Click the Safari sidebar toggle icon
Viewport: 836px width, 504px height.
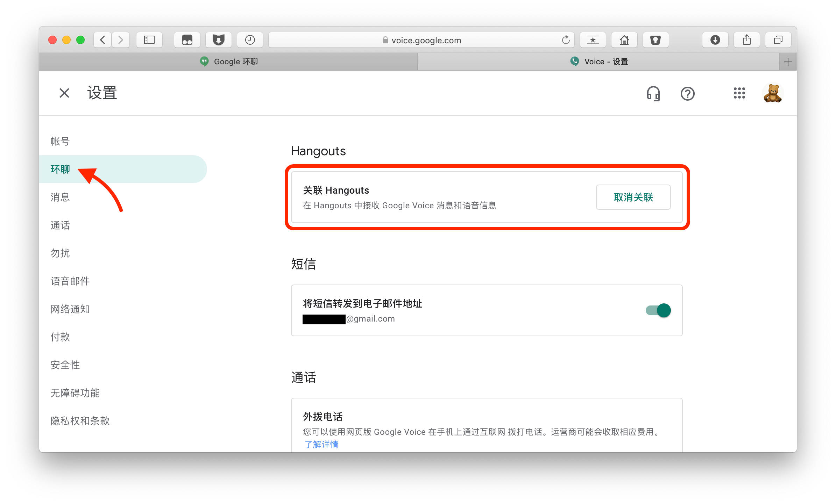tap(149, 40)
